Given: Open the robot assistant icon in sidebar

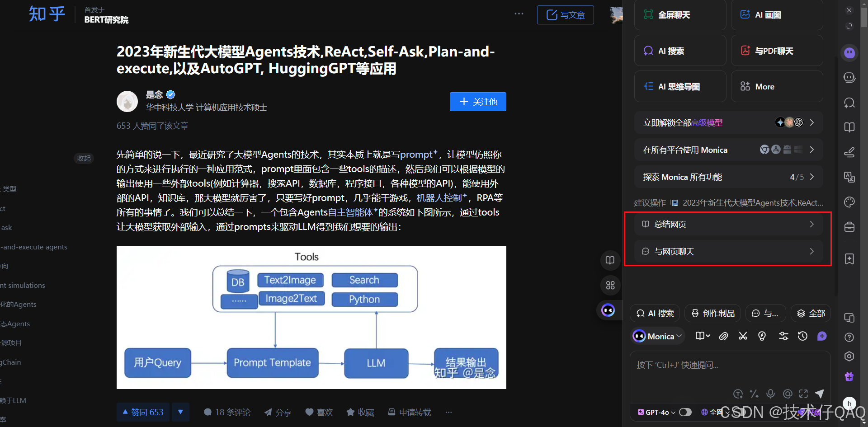Looking at the screenshot, I should tap(849, 78).
